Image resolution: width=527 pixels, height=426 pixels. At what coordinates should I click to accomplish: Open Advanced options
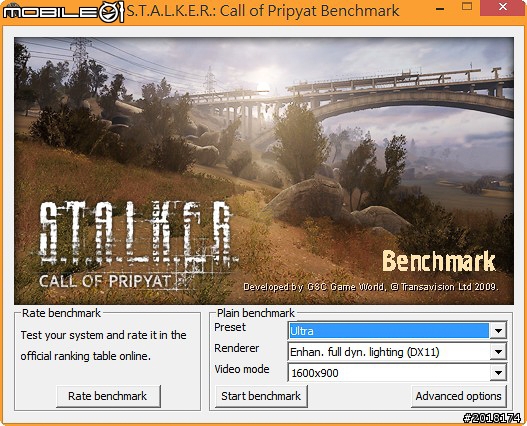coord(458,396)
